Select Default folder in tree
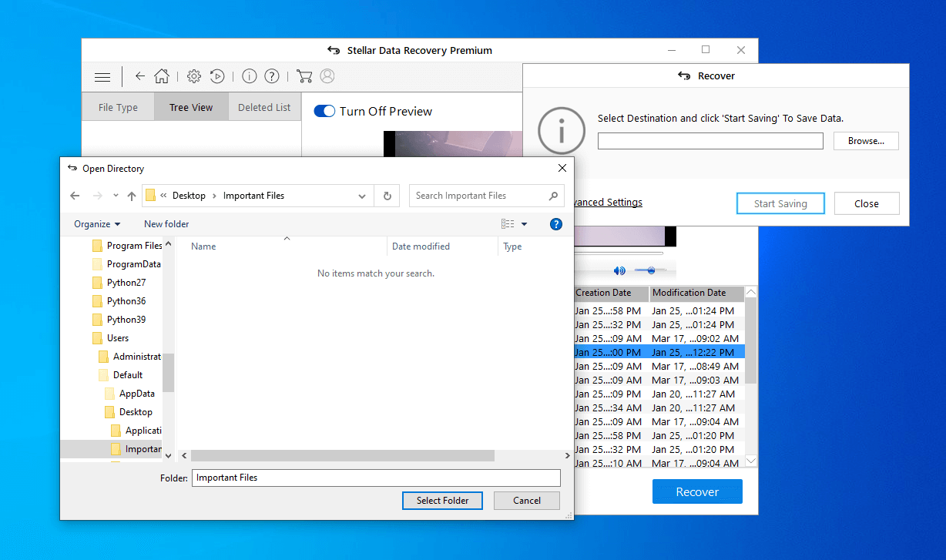Viewport: 946px width, 560px height. click(120, 375)
